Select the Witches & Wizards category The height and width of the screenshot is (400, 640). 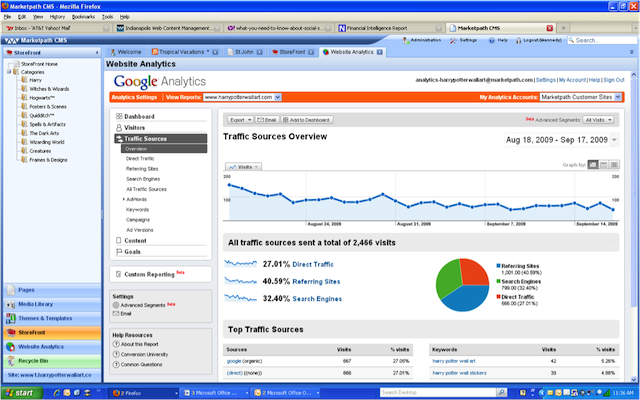pos(49,89)
